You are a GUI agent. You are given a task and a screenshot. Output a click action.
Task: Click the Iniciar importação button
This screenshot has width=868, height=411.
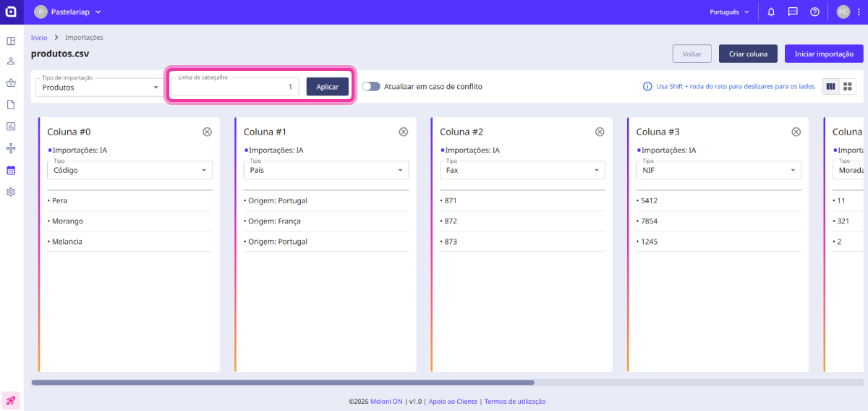tap(823, 54)
